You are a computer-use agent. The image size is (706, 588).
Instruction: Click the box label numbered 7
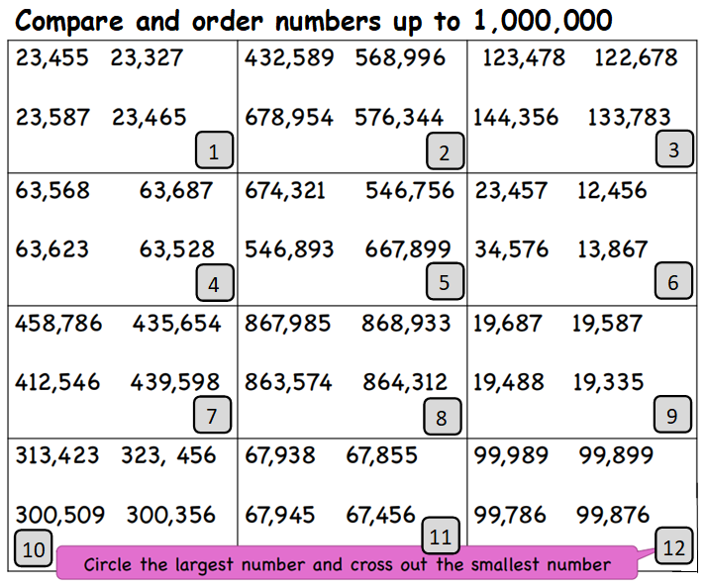(x=212, y=415)
